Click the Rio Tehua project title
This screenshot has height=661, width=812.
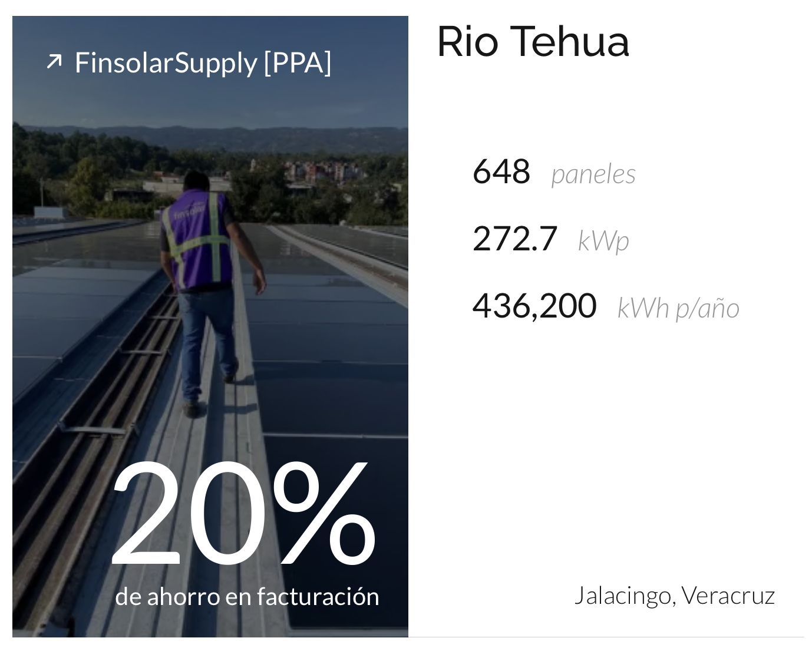click(x=533, y=42)
